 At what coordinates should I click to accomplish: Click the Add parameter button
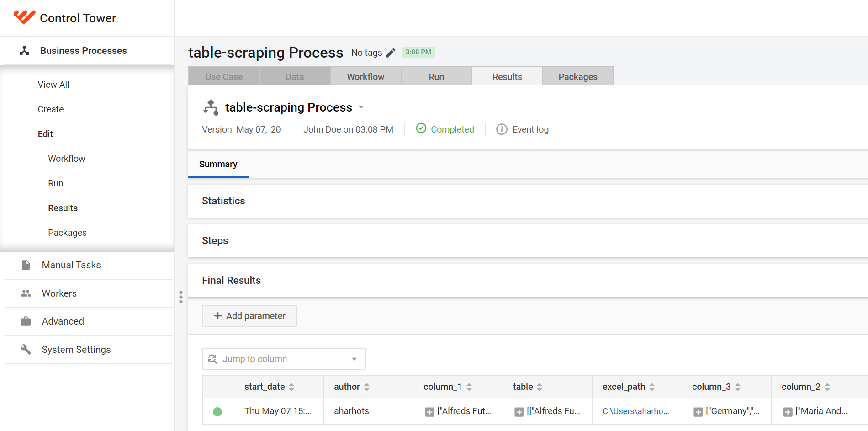pyautogui.click(x=249, y=316)
